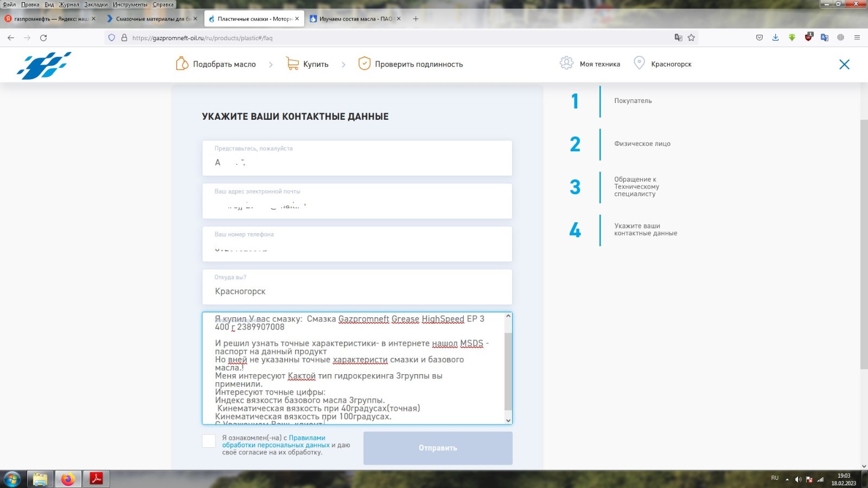The image size is (868, 488).
Task: Switch to Смазочные материалы tab
Action: [x=152, y=18]
